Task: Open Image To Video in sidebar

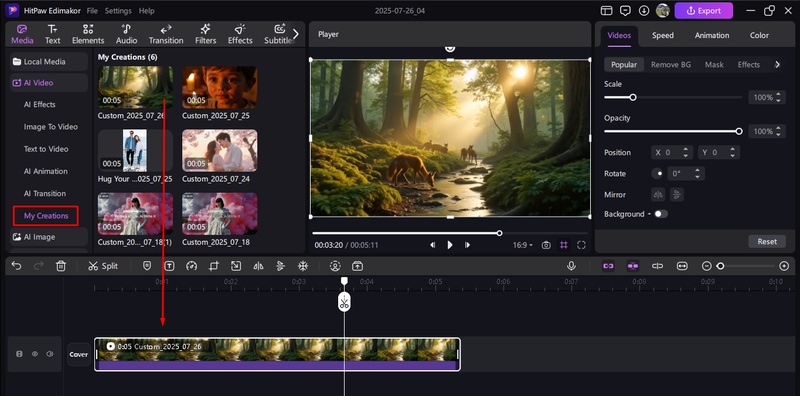Action: pos(51,127)
